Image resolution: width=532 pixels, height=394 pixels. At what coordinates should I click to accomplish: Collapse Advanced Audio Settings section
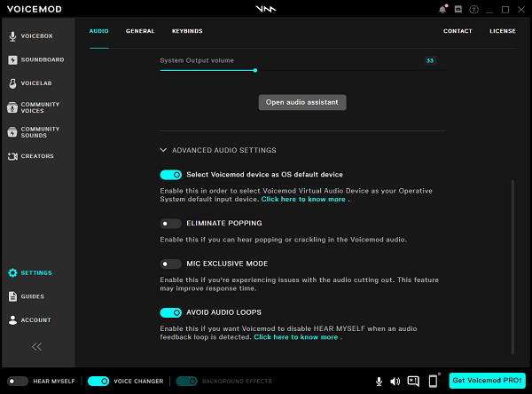[218, 150]
